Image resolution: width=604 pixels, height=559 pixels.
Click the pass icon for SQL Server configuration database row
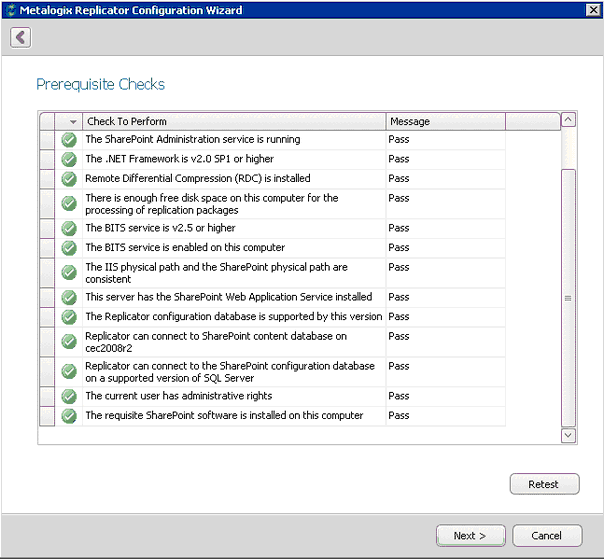pos(69,371)
